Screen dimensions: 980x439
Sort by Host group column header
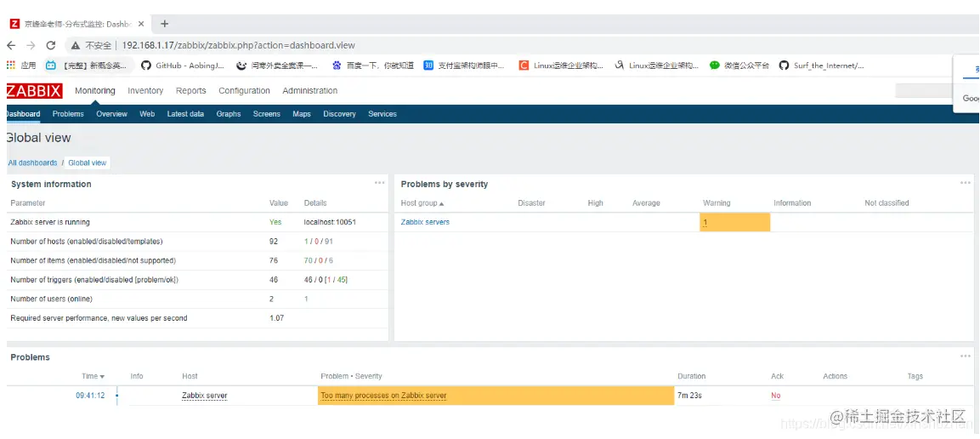(x=422, y=203)
